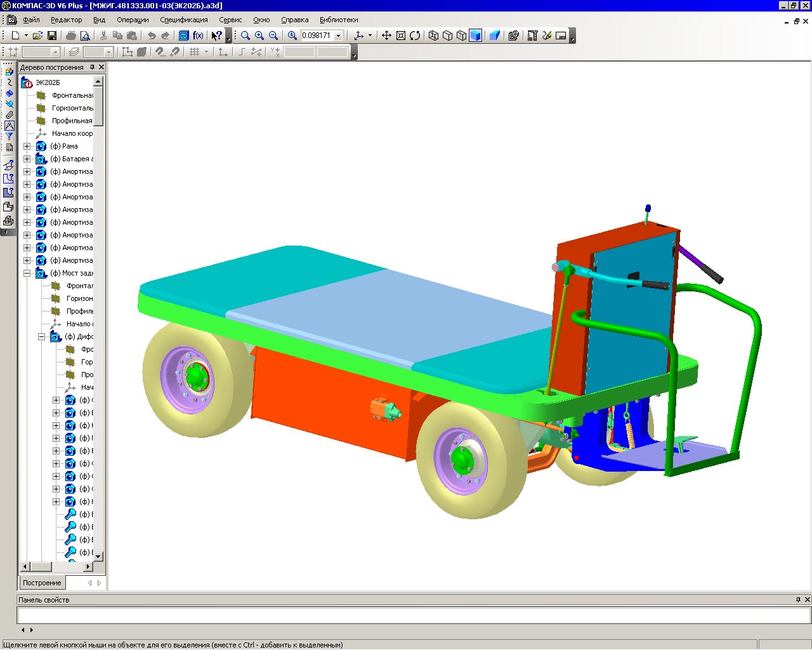
Task: Select the Rotate view tool
Action: [415, 36]
